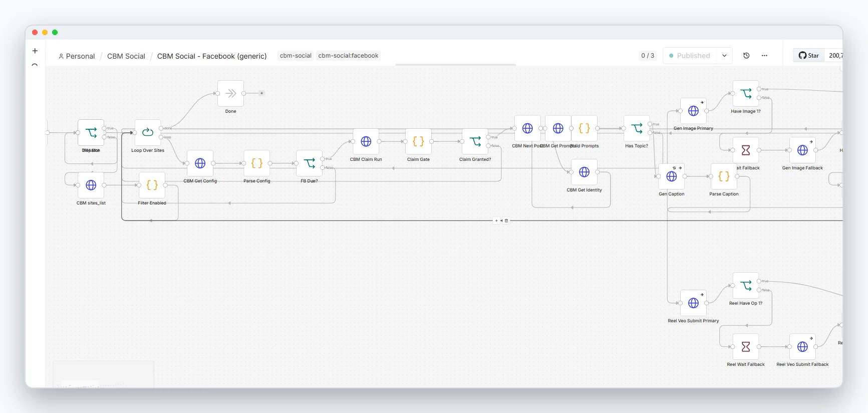Star the project on GitHub

pyautogui.click(x=809, y=56)
